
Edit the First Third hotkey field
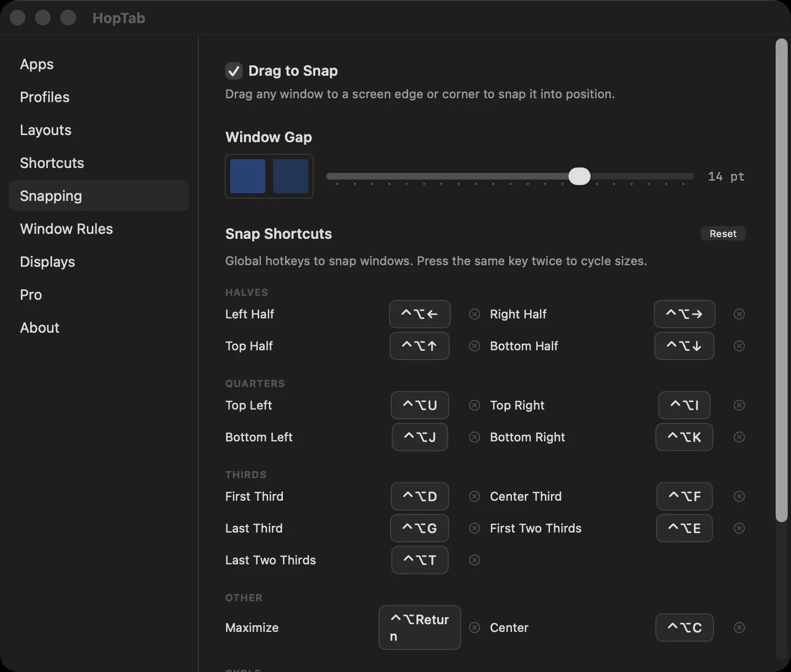420,496
